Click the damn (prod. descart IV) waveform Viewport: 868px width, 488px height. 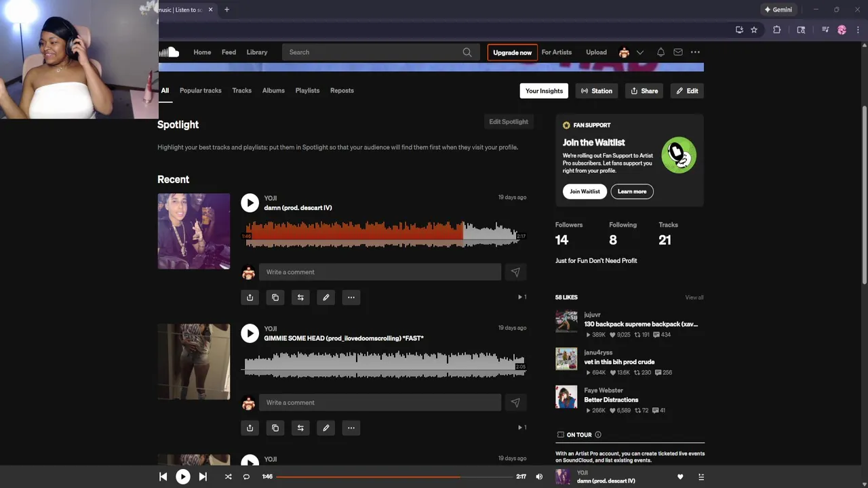[384, 235]
